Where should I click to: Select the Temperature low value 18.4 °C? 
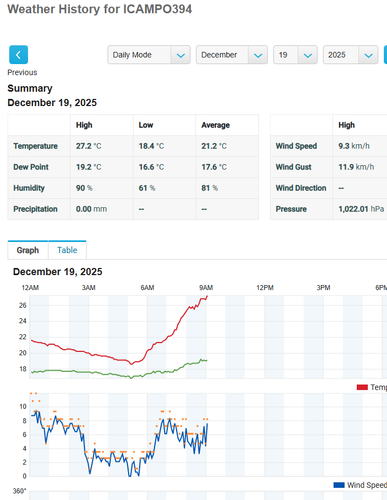(x=151, y=146)
